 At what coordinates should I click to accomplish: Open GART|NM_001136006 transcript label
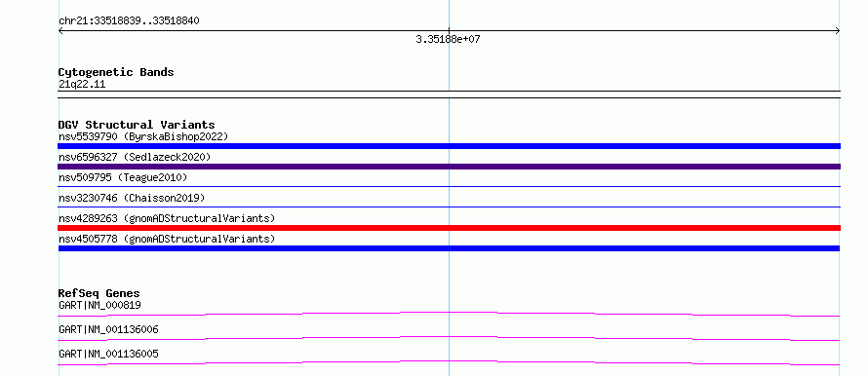(108, 329)
